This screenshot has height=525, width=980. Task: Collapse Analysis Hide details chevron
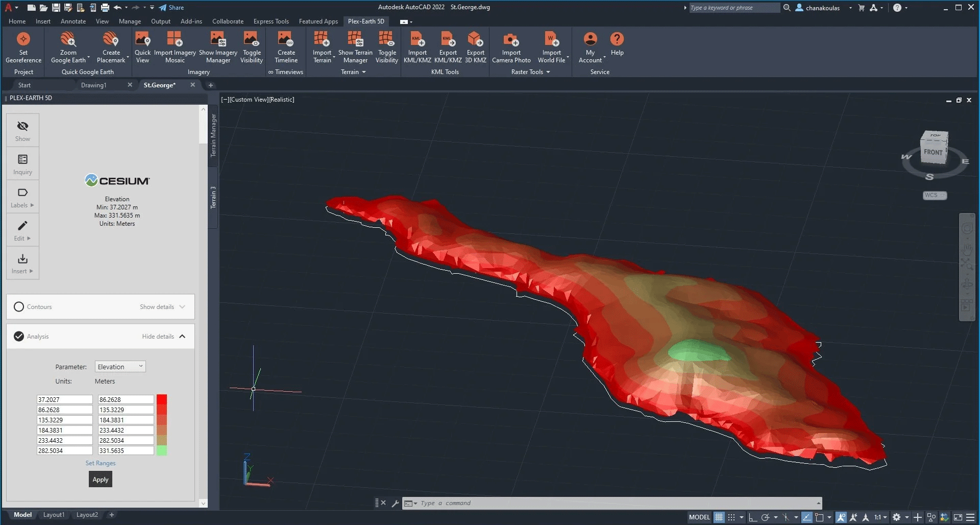(x=182, y=337)
